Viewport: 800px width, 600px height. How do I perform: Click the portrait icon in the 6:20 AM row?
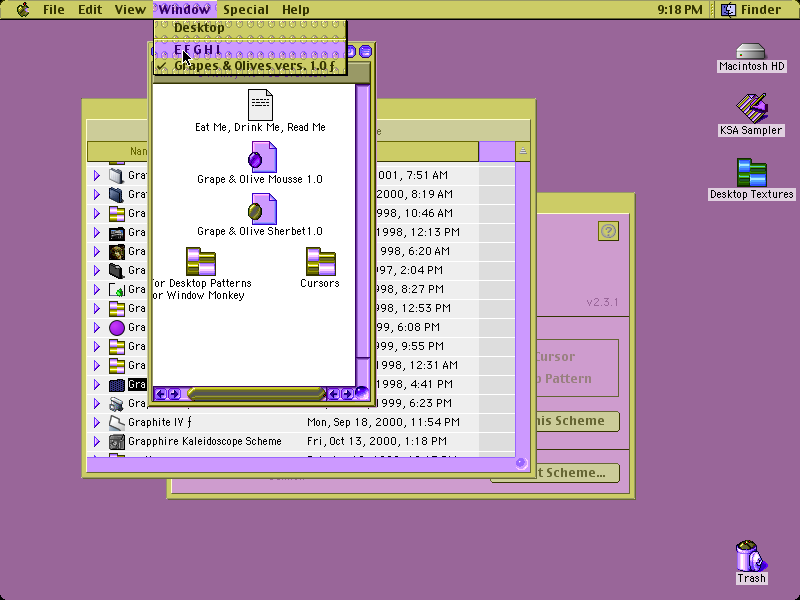pyautogui.click(x=117, y=252)
